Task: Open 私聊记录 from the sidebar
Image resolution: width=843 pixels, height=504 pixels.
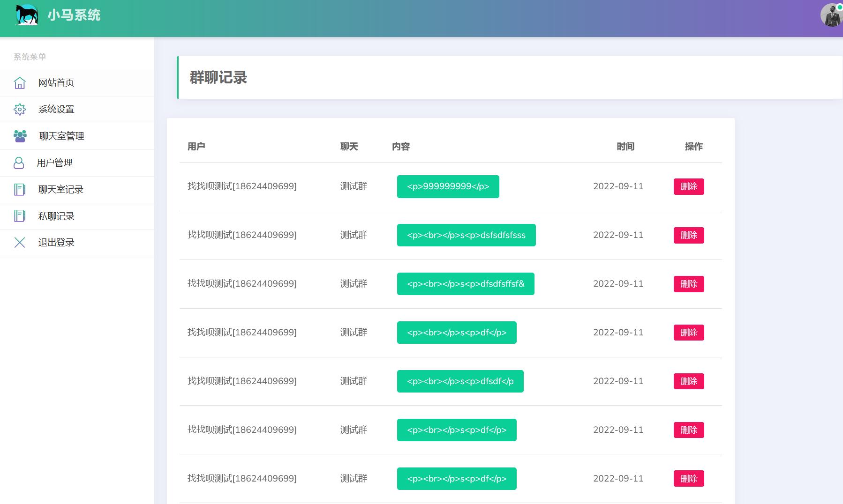Action: tap(56, 216)
